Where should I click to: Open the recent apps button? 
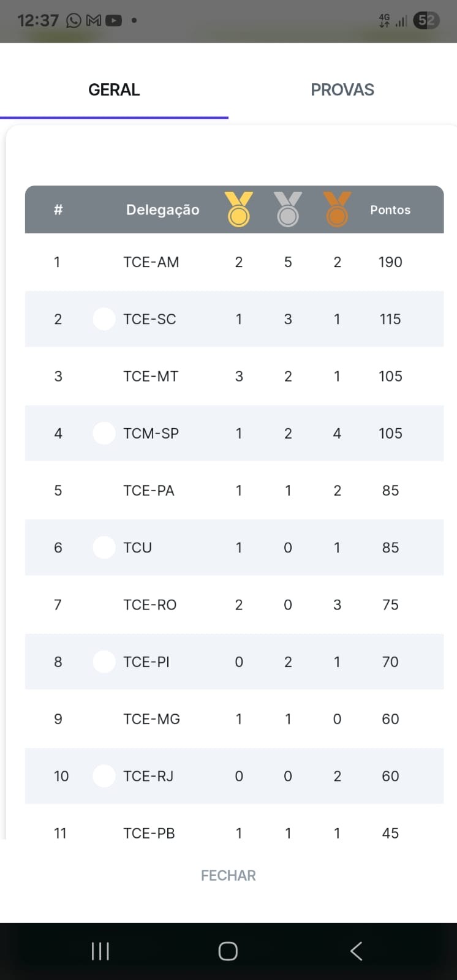coord(100,951)
